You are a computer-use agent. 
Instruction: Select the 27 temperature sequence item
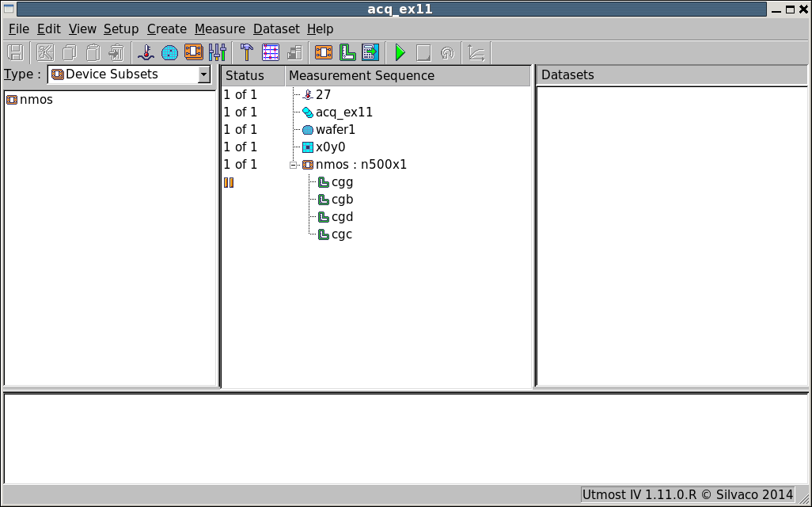(323, 95)
